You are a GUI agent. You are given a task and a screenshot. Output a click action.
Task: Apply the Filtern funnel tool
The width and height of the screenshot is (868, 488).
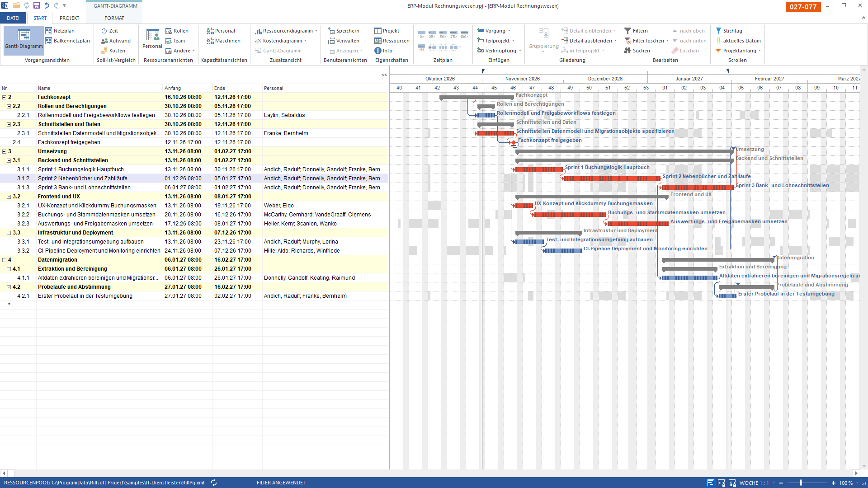[x=636, y=31]
